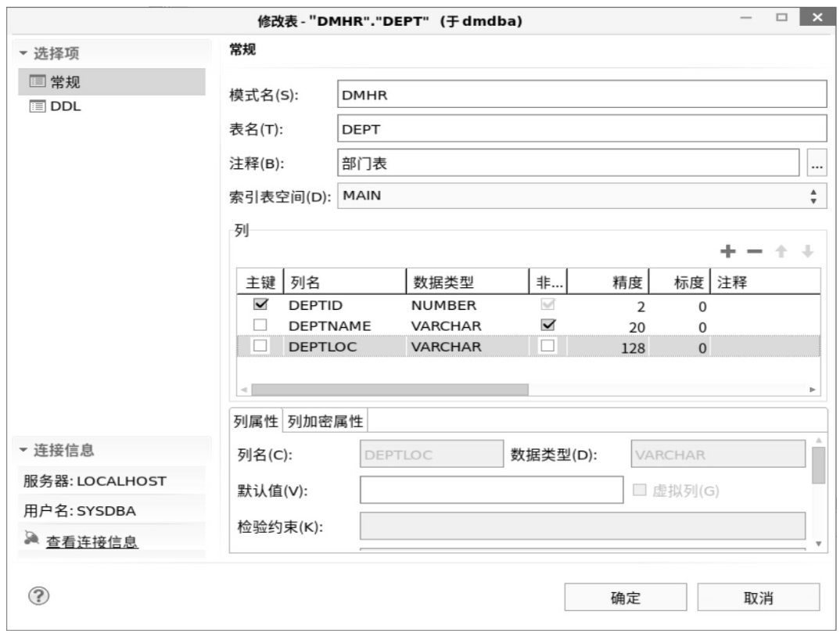The height and width of the screenshot is (633, 840).
Task: Click the move column down arrow
Action: tap(808, 252)
